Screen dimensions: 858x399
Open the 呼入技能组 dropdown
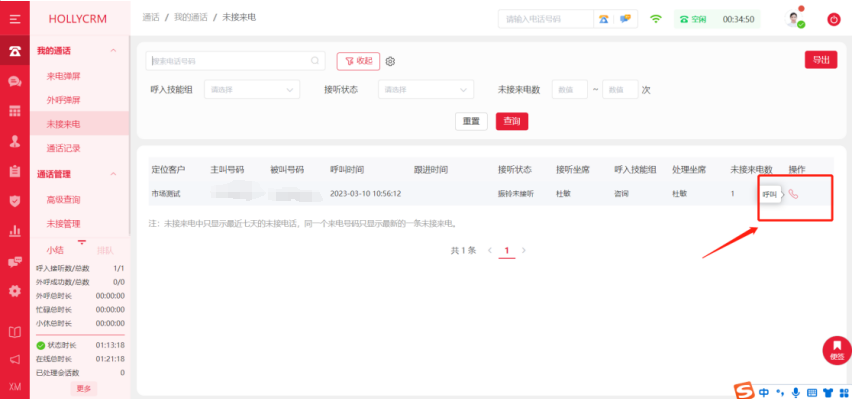[252, 90]
